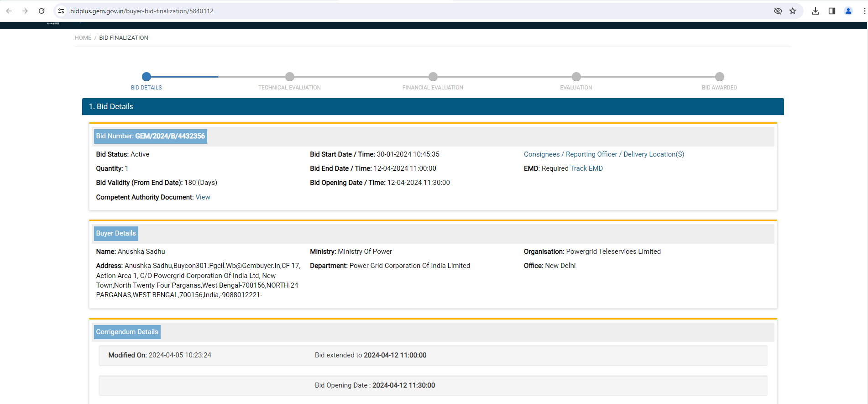Click Bid Number GEM/2024/B/4432356 badge

click(151, 136)
